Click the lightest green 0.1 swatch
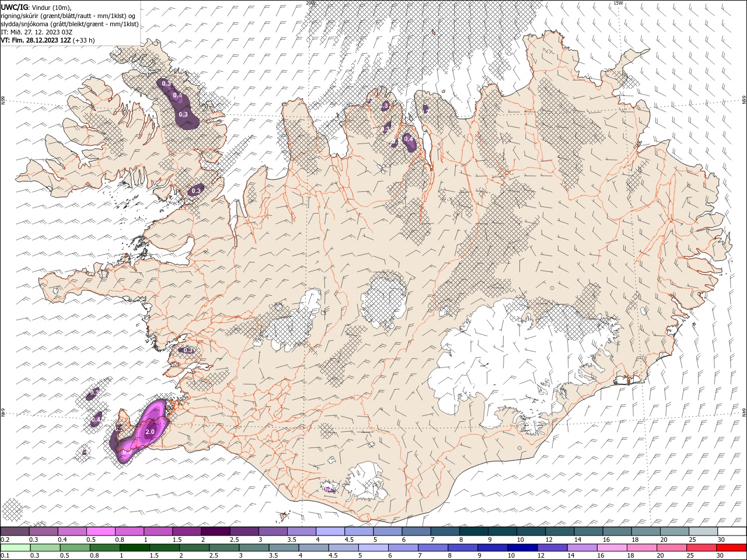This screenshot has width=747, height=560. click(15, 548)
